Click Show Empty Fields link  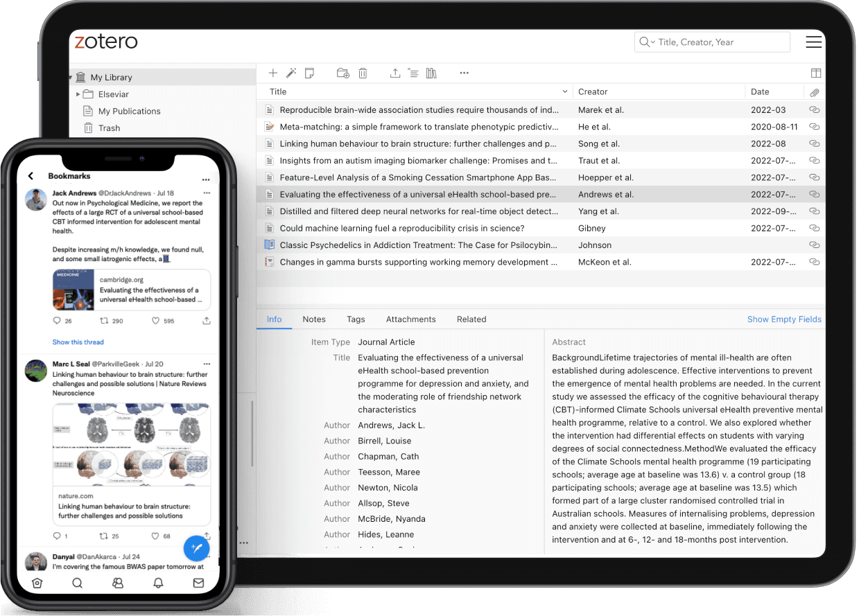click(x=784, y=319)
